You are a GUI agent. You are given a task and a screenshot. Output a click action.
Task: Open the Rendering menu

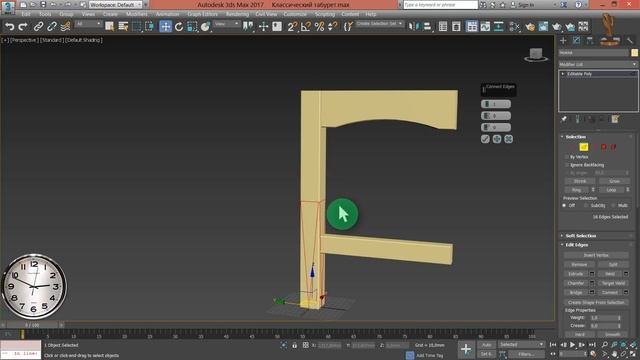[x=237, y=14]
